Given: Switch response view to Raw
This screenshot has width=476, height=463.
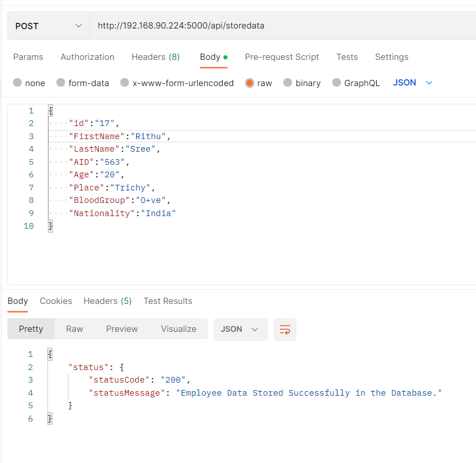Looking at the screenshot, I should coord(75,329).
